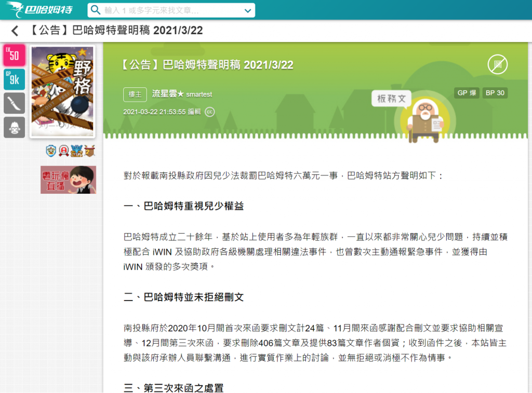This screenshot has height=393, width=532.
Task: Click the CC license icon
Action: 210,112
